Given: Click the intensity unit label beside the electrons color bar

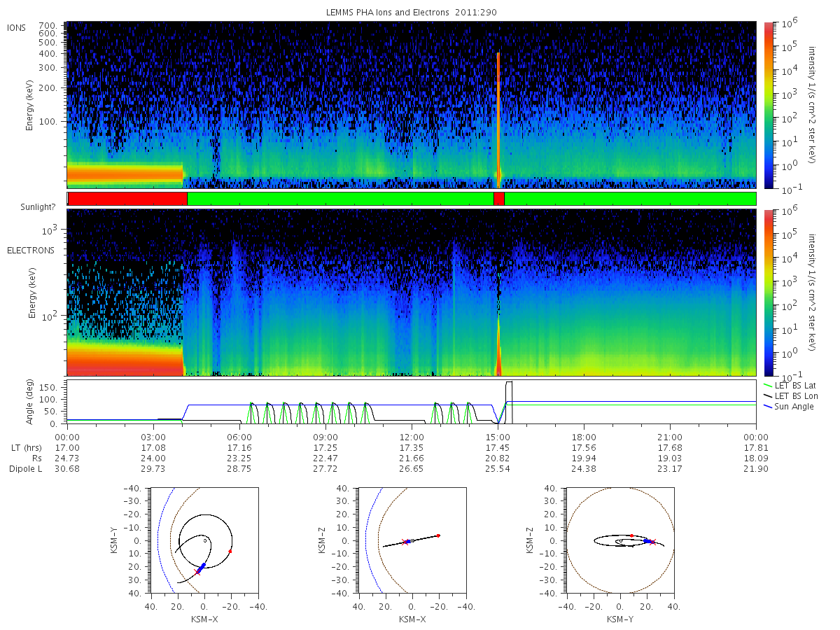Looking at the screenshot, I should point(813,293).
